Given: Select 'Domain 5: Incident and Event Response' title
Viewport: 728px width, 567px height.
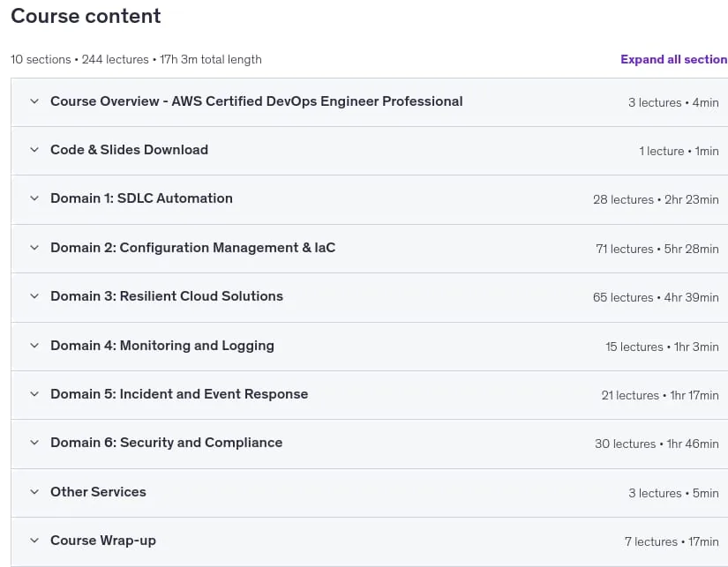Looking at the screenshot, I should coord(179,394).
